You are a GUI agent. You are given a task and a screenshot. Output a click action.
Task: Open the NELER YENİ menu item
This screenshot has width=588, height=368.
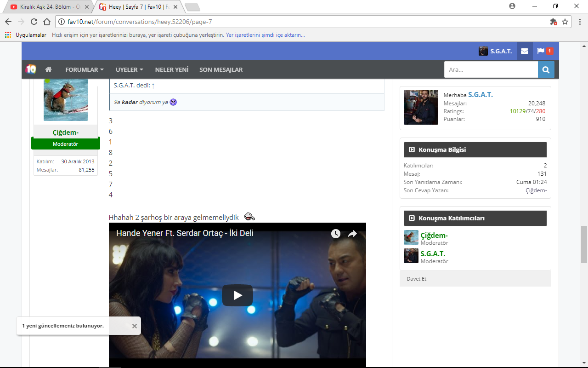(x=172, y=69)
